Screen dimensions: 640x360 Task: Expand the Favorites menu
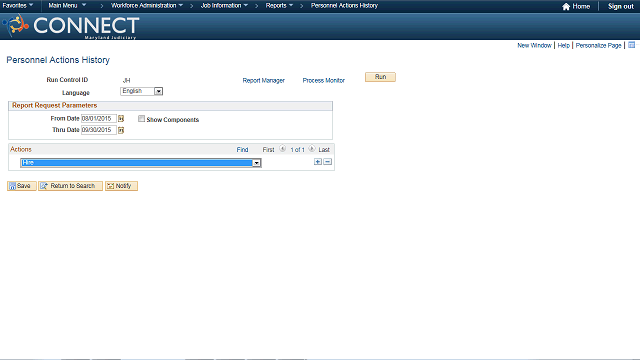(18, 6)
